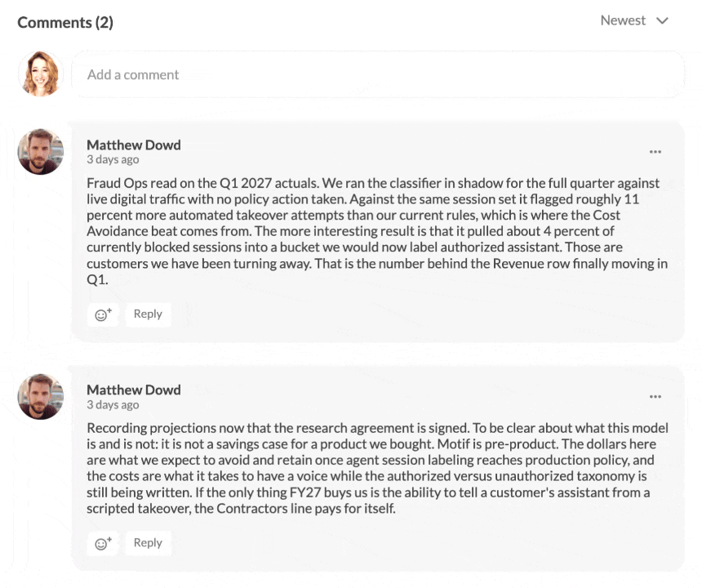Click the Comments (2) heading
The width and height of the screenshot is (702, 588).
pos(65,22)
